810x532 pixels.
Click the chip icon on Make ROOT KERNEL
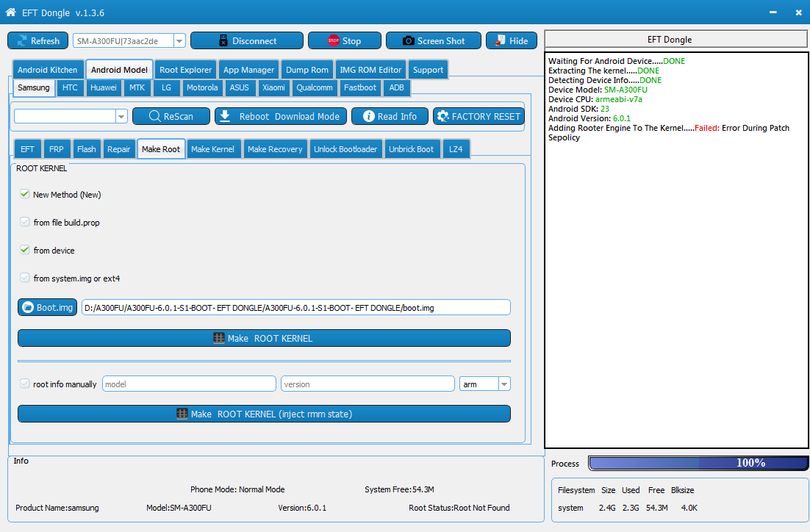219,338
